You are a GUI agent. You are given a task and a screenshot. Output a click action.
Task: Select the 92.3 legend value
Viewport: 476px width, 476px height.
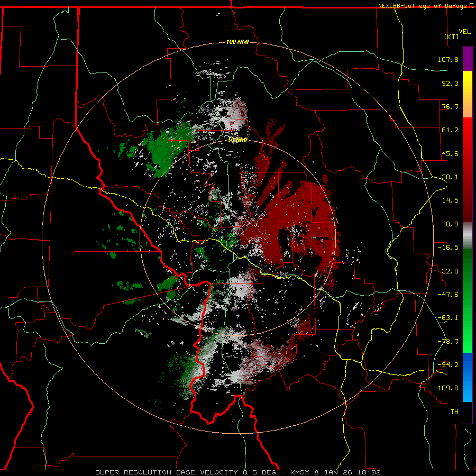tap(450, 83)
